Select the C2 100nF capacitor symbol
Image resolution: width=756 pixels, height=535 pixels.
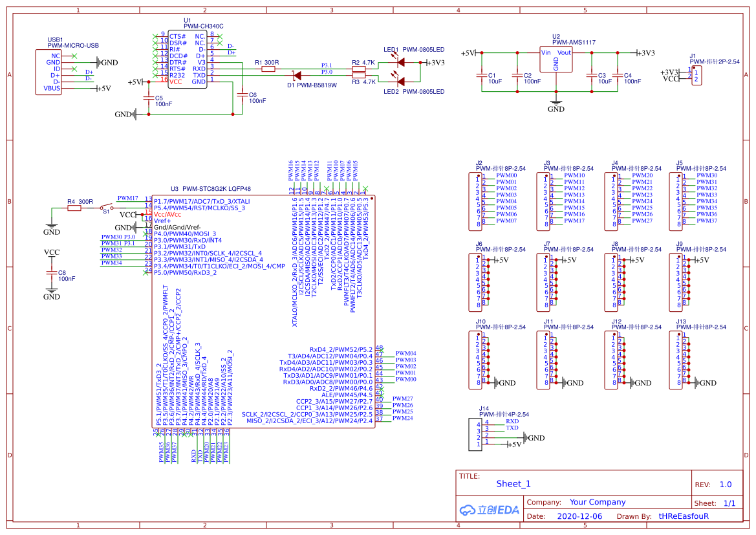(517, 75)
